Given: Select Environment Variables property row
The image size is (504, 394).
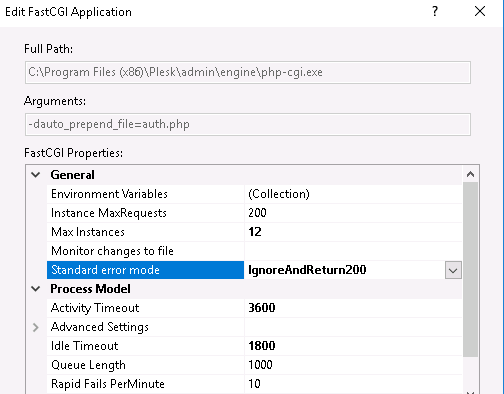Looking at the screenshot, I should [254, 194].
